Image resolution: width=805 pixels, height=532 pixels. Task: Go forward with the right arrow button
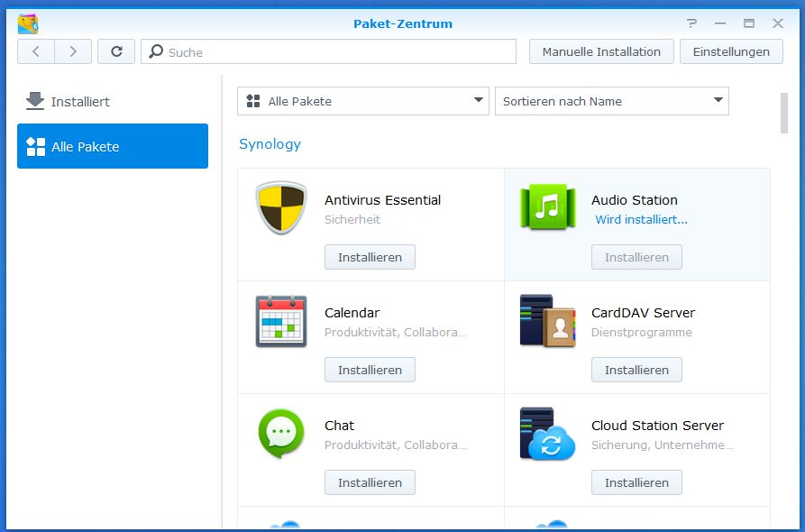[x=73, y=51]
